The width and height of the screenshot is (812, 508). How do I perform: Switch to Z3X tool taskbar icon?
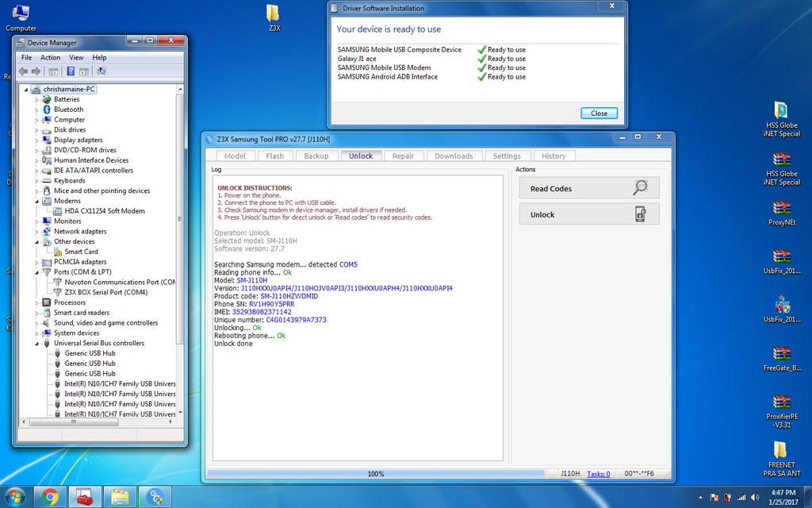point(155,498)
